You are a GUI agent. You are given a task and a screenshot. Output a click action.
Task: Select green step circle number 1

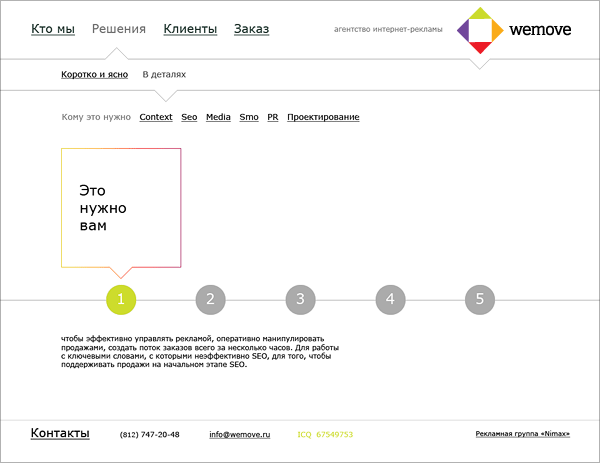tap(120, 299)
